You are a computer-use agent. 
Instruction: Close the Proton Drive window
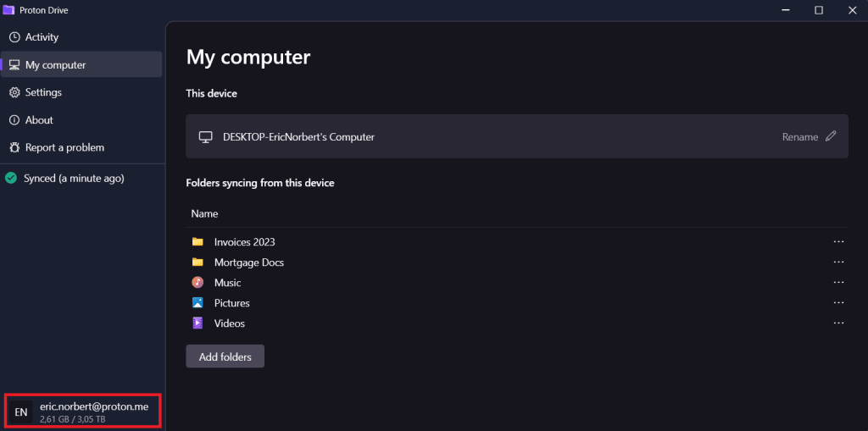(852, 10)
